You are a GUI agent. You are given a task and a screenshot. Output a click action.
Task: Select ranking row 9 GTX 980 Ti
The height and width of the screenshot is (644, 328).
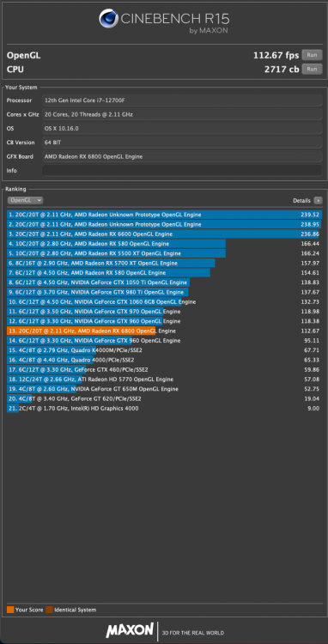pos(165,292)
